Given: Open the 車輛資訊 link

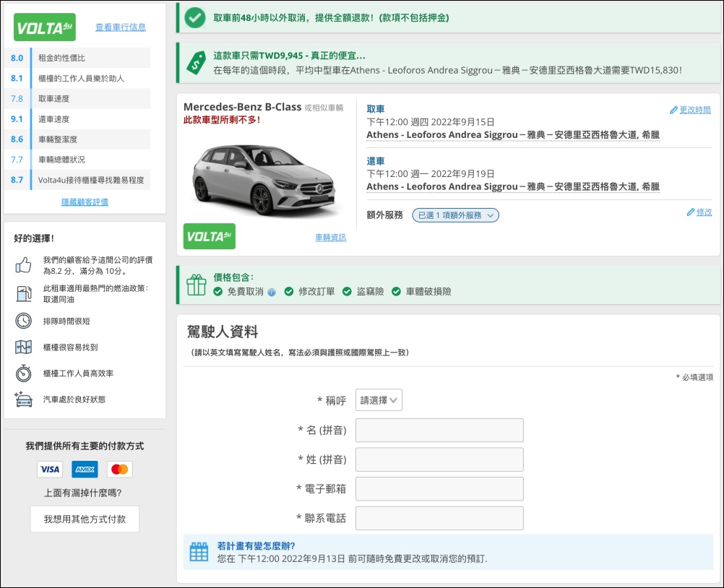Looking at the screenshot, I should click(330, 237).
